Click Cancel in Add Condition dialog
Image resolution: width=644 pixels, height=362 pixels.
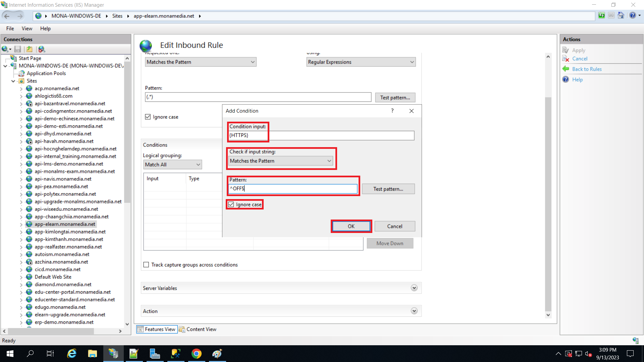click(395, 226)
